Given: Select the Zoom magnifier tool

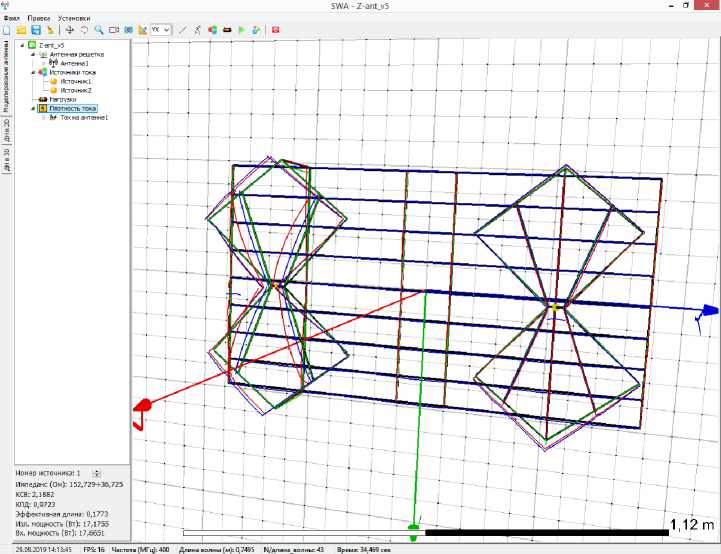Looking at the screenshot, I should (x=99, y=30).
